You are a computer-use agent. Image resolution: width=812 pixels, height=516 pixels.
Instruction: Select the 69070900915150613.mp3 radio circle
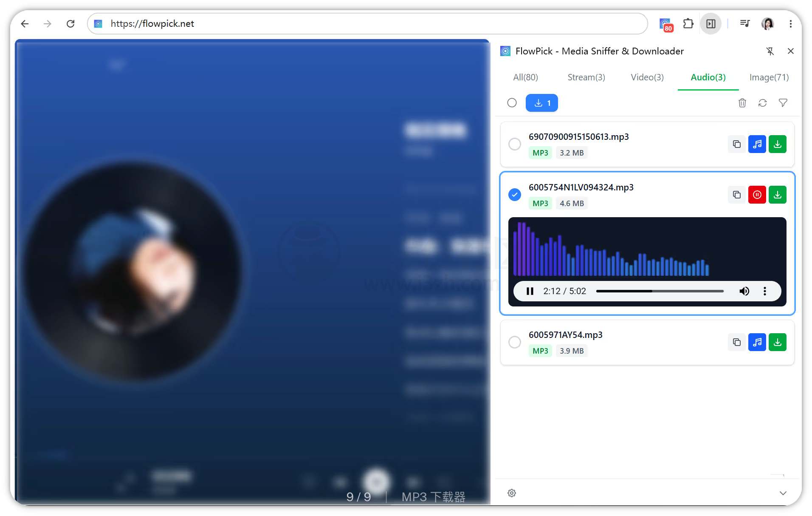pos(515,144)
